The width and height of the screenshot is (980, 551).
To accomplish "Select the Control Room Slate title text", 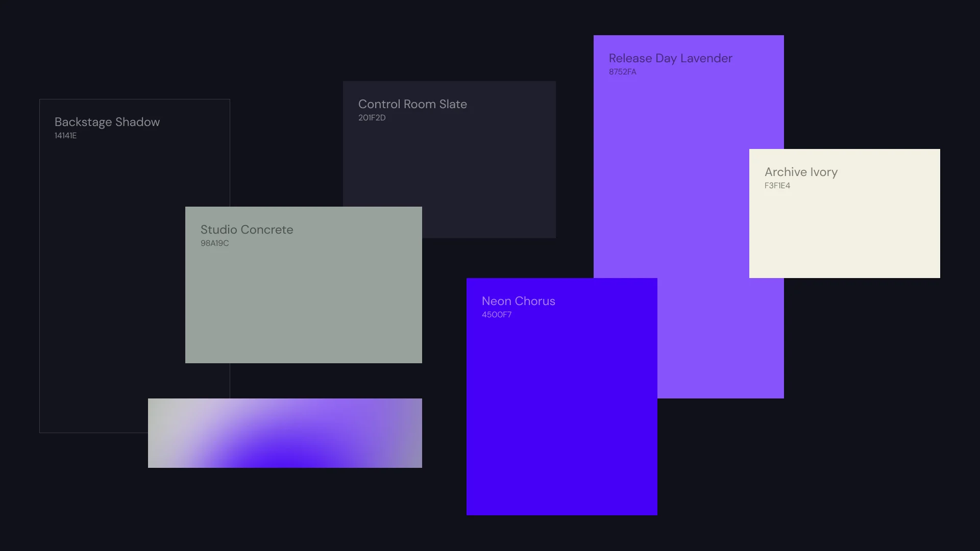I will point(412,104).
